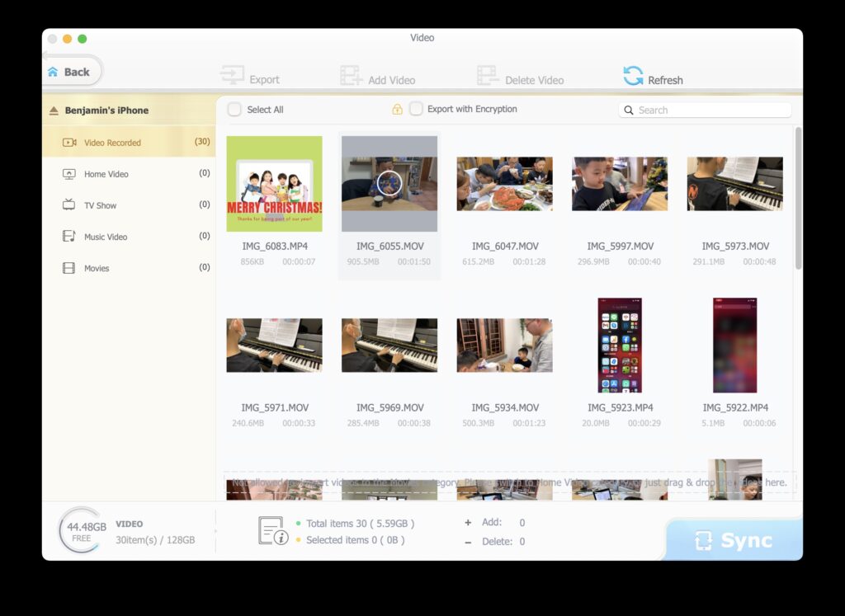Enable Export with Encryption checkbox

pos(417,109)
